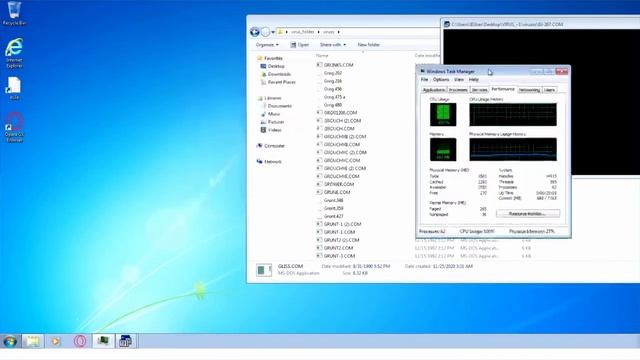This screenshot has width=640, height=360.
Task: Click New folder in Explorer toolbar
Action: coord(369,45)
